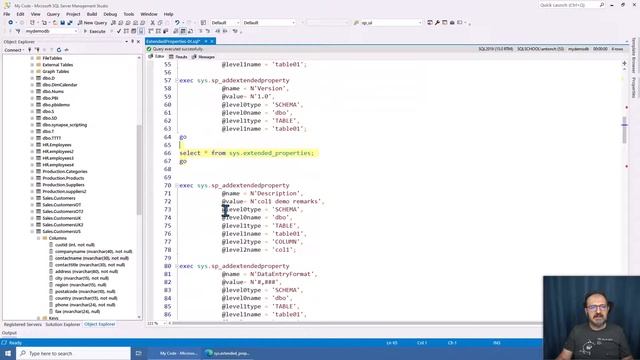Open the Query menu

click(53, 14)
